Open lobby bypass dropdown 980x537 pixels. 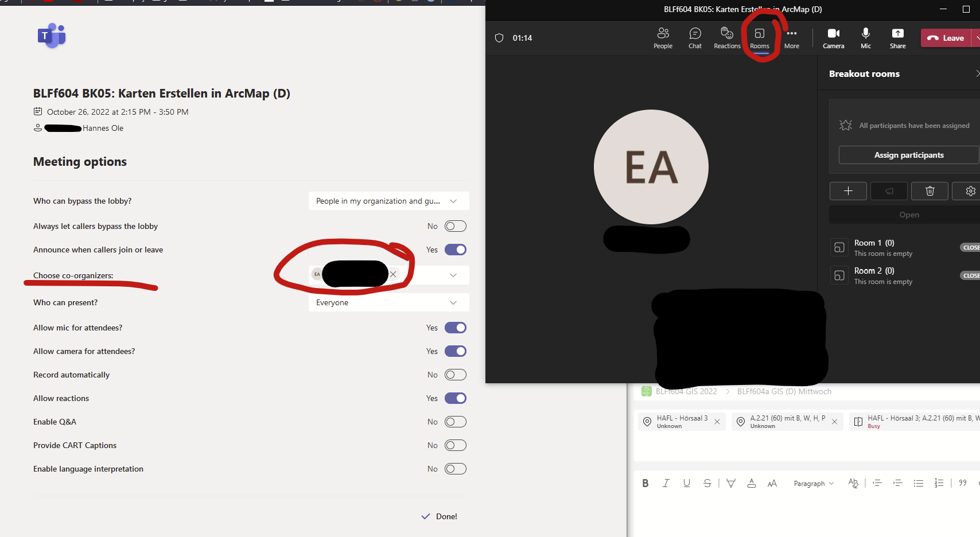pyautogui.click(x=388, y=201)
